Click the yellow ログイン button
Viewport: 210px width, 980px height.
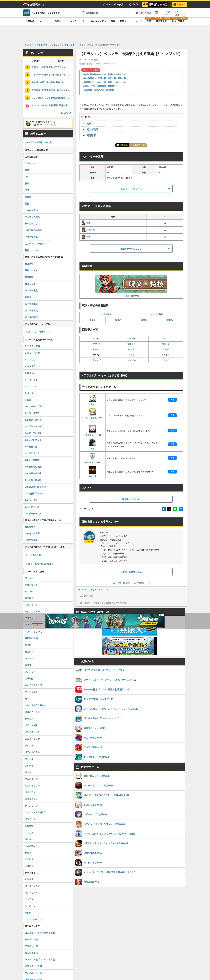click(179, 5)
